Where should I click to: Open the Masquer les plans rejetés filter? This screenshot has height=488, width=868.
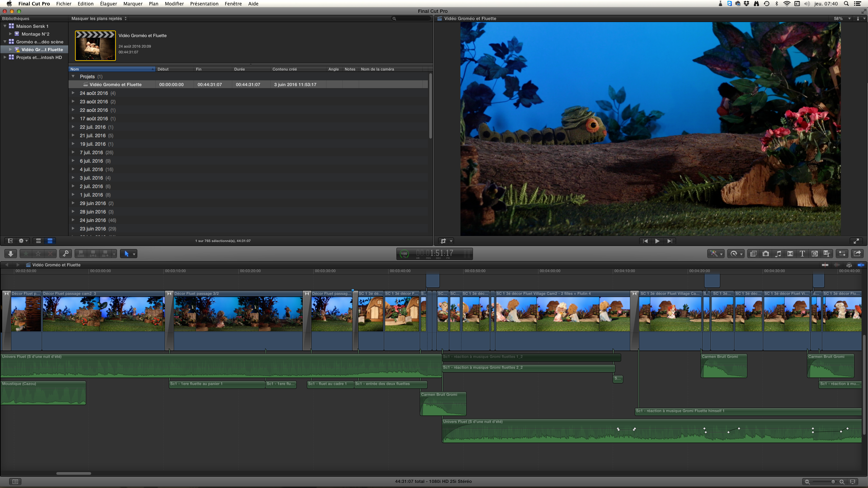99,19
